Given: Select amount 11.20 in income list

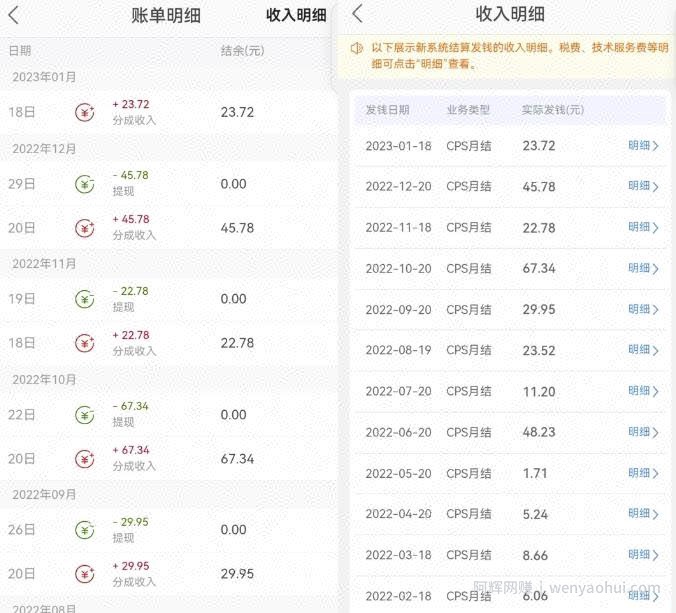Looking at the screenshot, I should click(x=539, y=392).
